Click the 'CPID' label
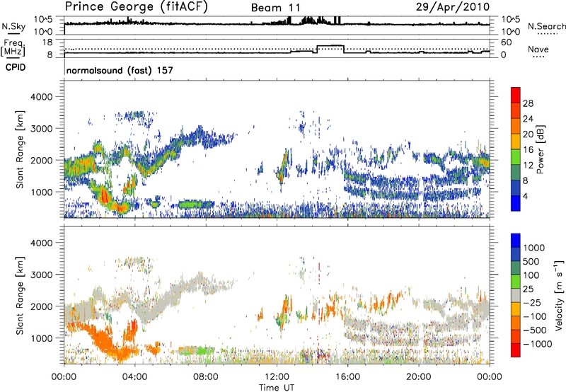The image size is (566, 392). pos(16,67)
